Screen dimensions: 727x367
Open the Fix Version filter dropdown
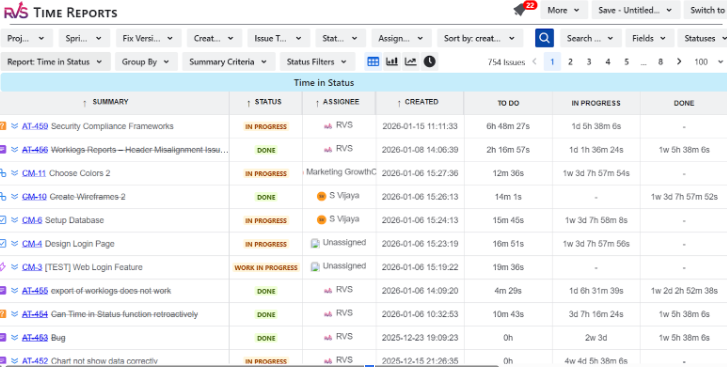point(148,38)
